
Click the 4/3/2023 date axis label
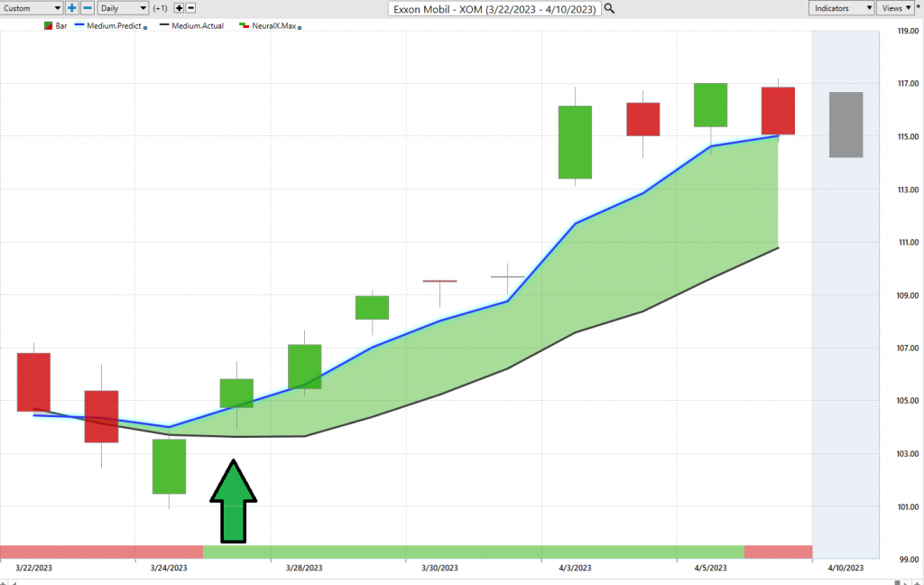coord(575,568)
